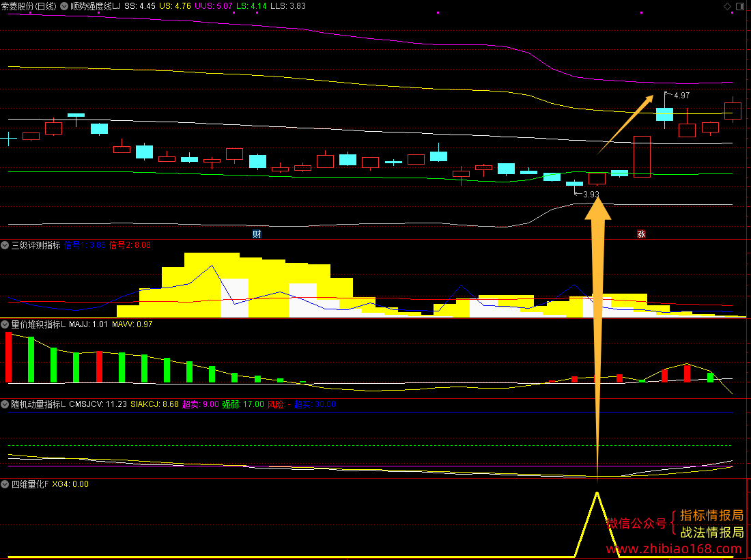Select the XG4: 0.00 value
The image size is (751, 560).
70,484
